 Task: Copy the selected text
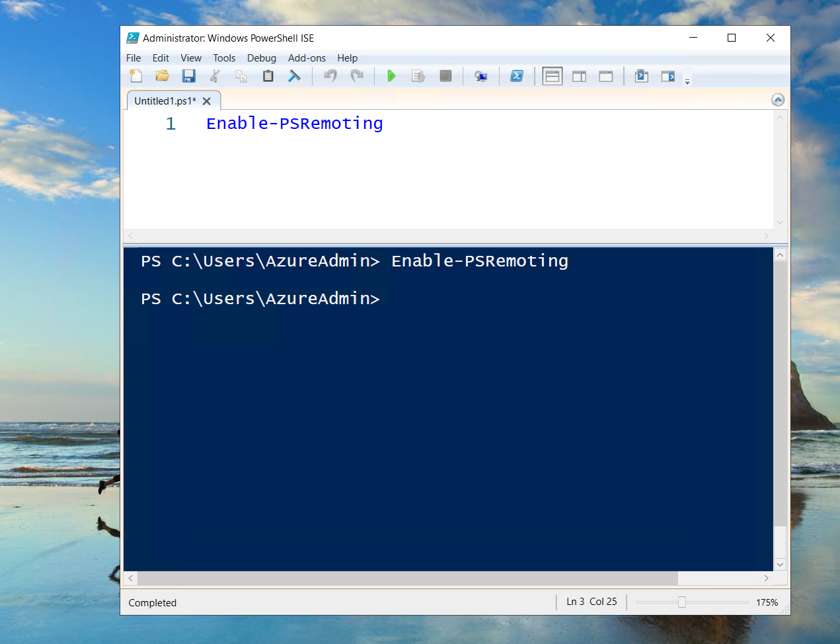pyautogui.click(x=241, y=76)
